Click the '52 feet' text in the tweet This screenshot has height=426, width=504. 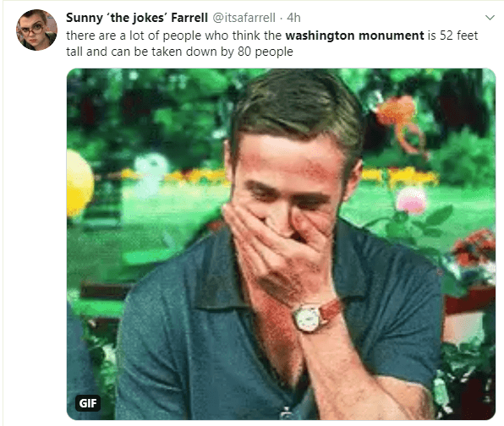pos(458,35)
